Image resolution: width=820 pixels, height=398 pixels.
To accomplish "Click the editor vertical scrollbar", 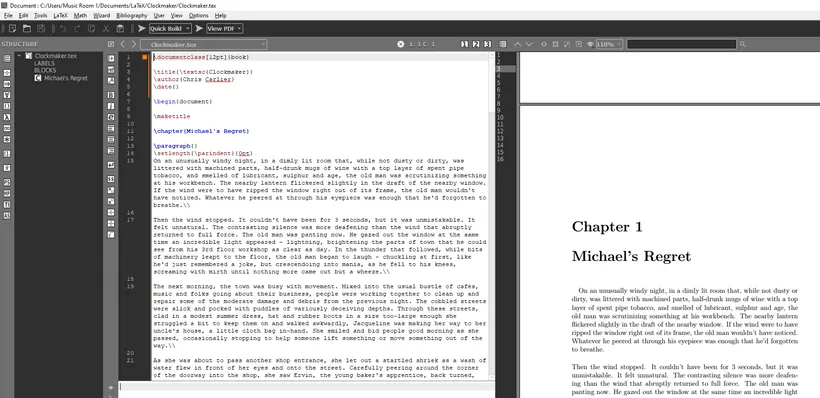I will tap(491, 215).
